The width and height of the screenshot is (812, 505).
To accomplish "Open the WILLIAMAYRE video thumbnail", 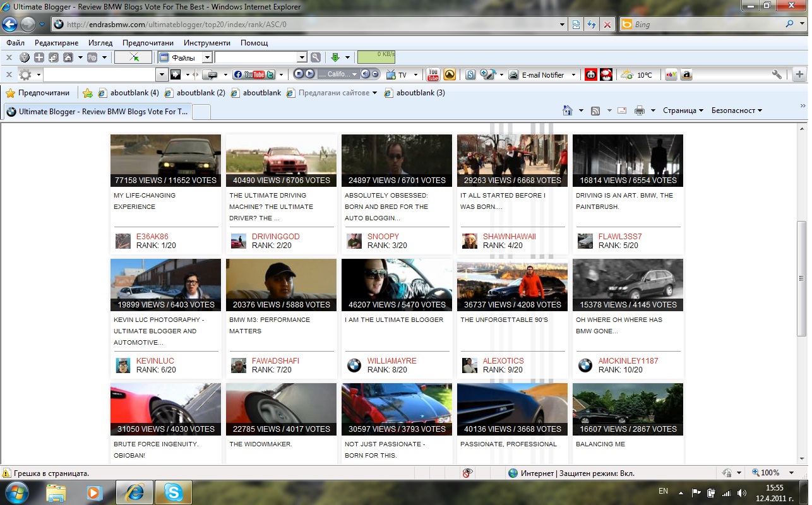I will click(x=397, y=285).
